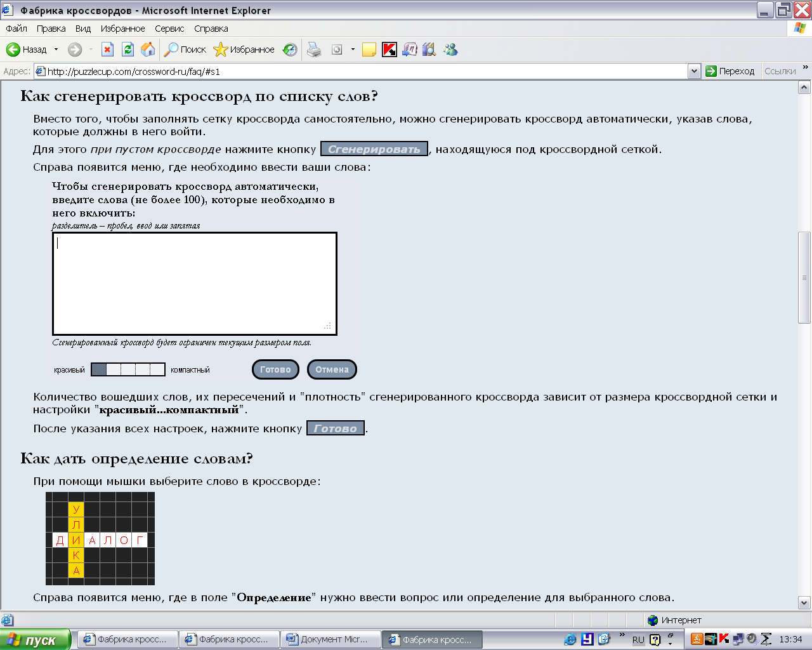The width and height of the screenshot is (812, 650).
Task: Open the Поиск search pane
Action: pyautogui.click(x=185, y=50)
